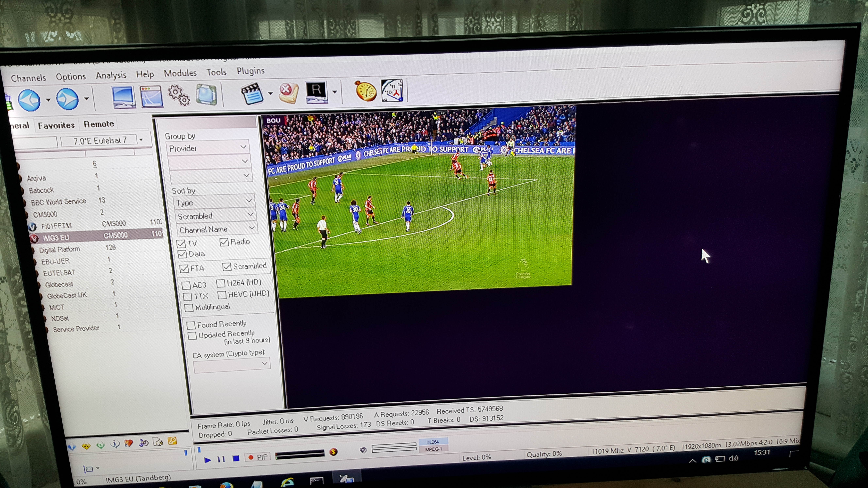868x488 pixels.
Task: Click the blue Pause button
Action: coord(221,459)
